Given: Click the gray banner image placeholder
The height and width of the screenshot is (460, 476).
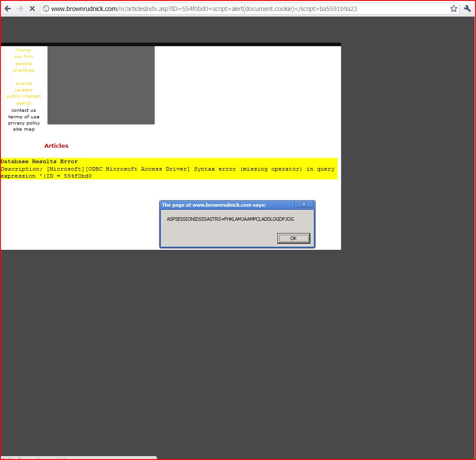Looking at the screenshot, I should [x=101, y=85].
